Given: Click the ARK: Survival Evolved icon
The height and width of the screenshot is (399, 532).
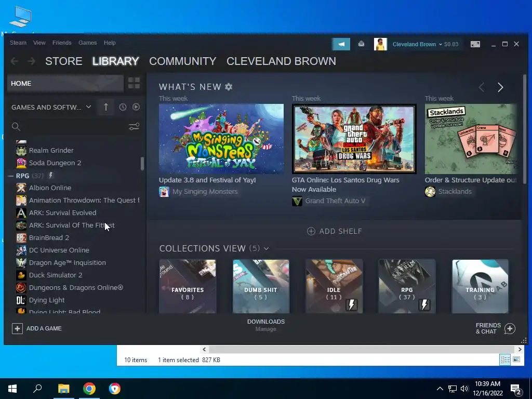Looking at the screenshot, I should (x=21, y=212).
